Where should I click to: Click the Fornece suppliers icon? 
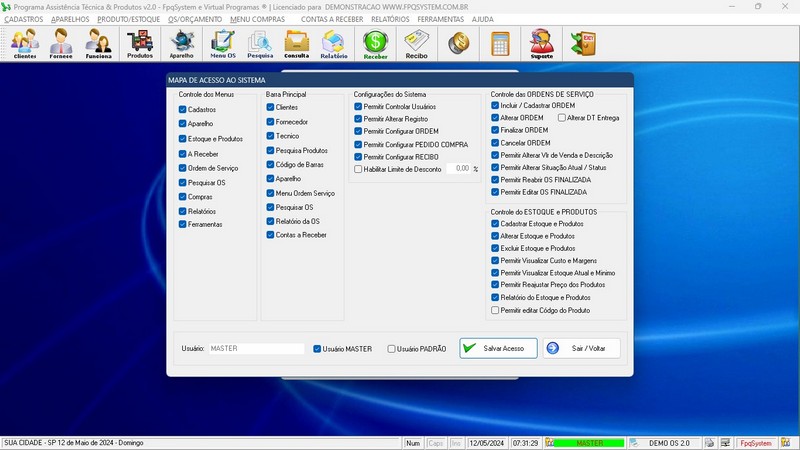point(62,44)
